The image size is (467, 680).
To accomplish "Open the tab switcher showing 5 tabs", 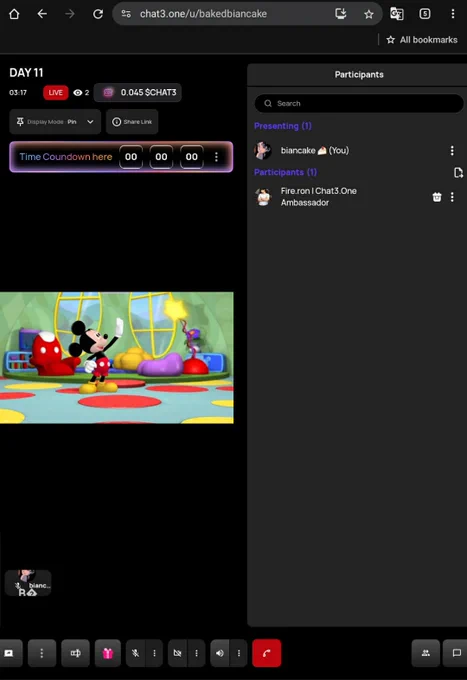I will tap(425, 14).
